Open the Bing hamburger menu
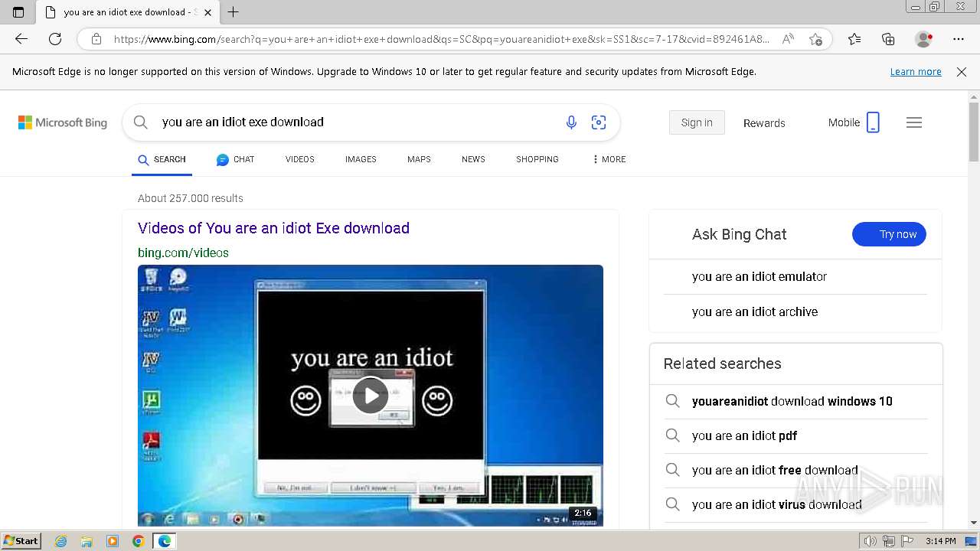Viewport: 980px width, 551px height. coord(914,122)
